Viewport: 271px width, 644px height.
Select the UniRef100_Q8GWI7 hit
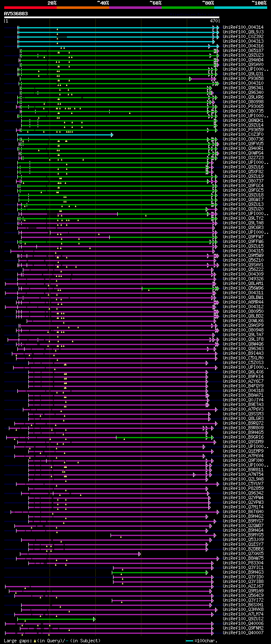point(243,200)
